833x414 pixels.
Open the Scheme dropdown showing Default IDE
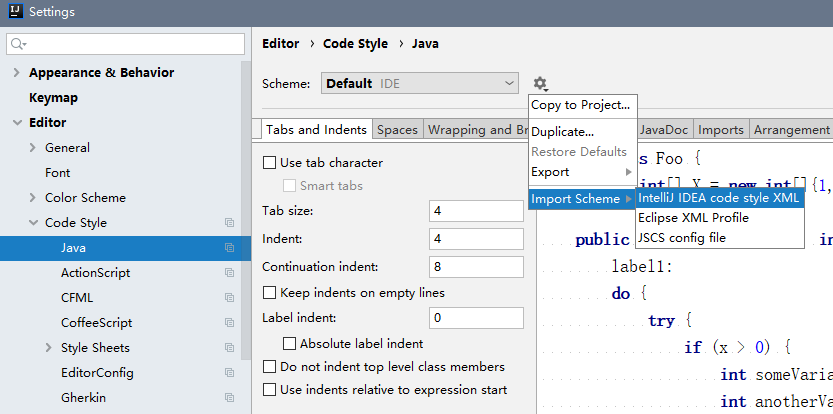click(x=420, y=83)
